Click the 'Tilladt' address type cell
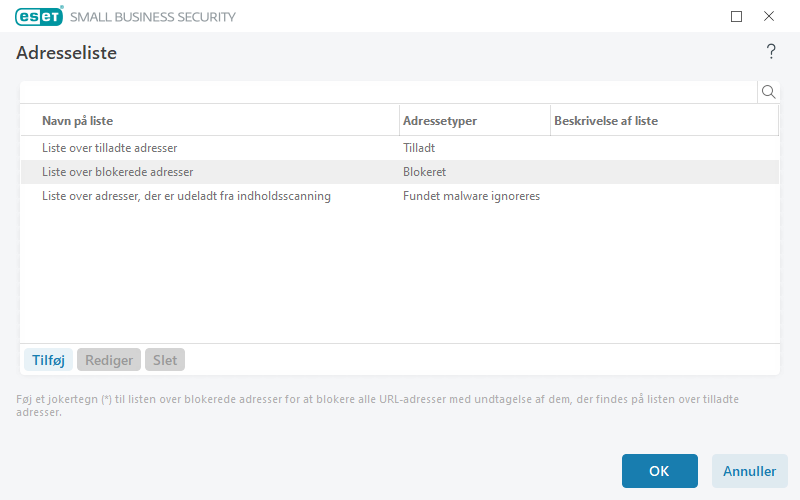This screenshot has height=500, width=800. coord(419,148)
